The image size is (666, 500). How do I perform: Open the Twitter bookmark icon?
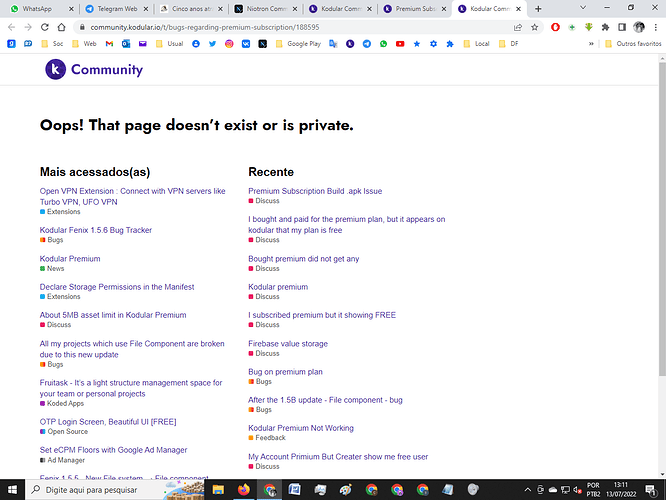(212, 44)
